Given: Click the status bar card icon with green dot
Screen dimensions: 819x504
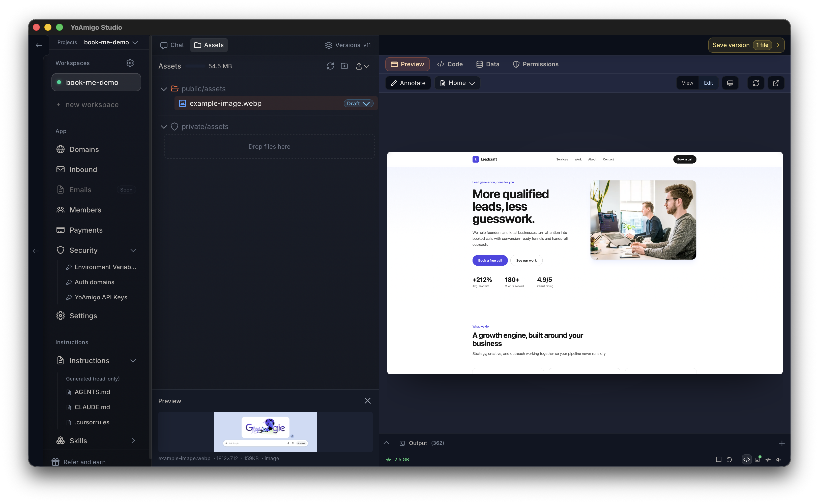Looking at the screenshot, I should [758, 459].
